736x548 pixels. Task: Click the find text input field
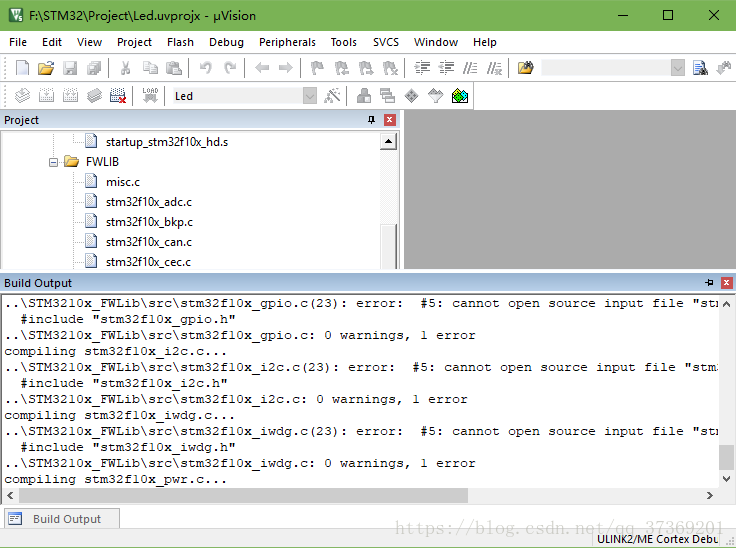(x=606, y=68)
